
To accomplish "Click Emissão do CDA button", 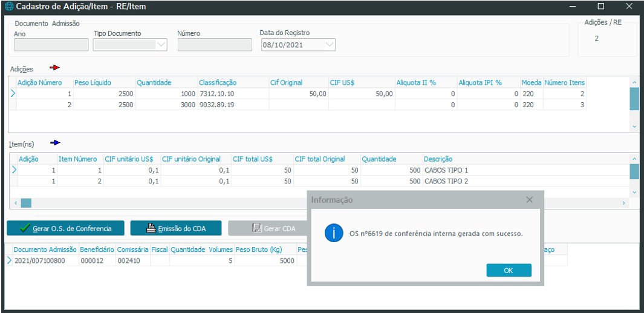I will coord(176,228).
